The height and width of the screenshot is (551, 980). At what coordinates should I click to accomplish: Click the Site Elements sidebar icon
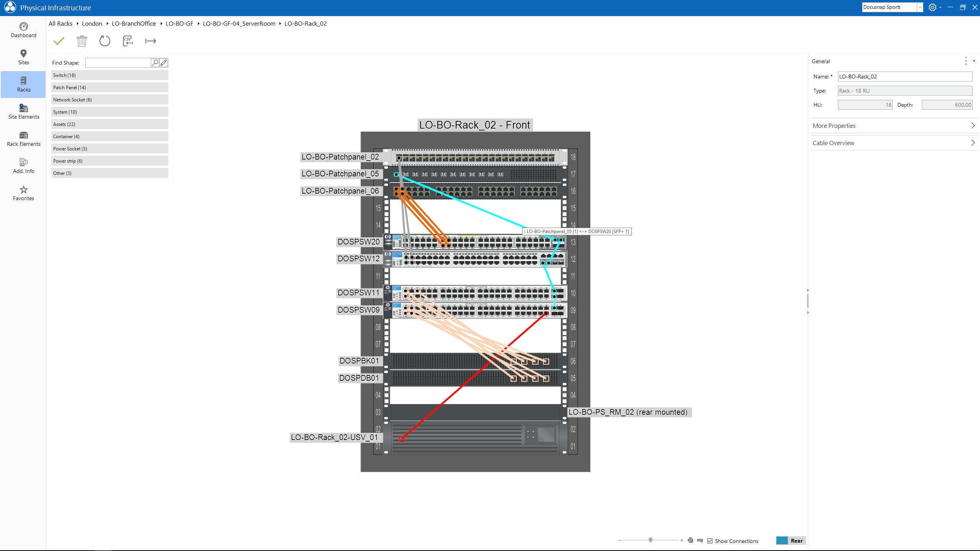(x=23, y=111)
